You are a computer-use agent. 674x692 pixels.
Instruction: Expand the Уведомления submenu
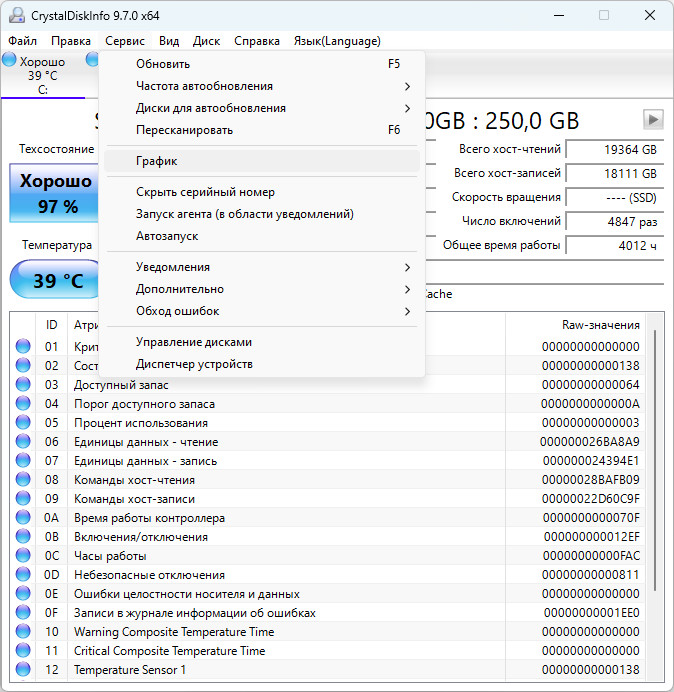click(262, 267)
